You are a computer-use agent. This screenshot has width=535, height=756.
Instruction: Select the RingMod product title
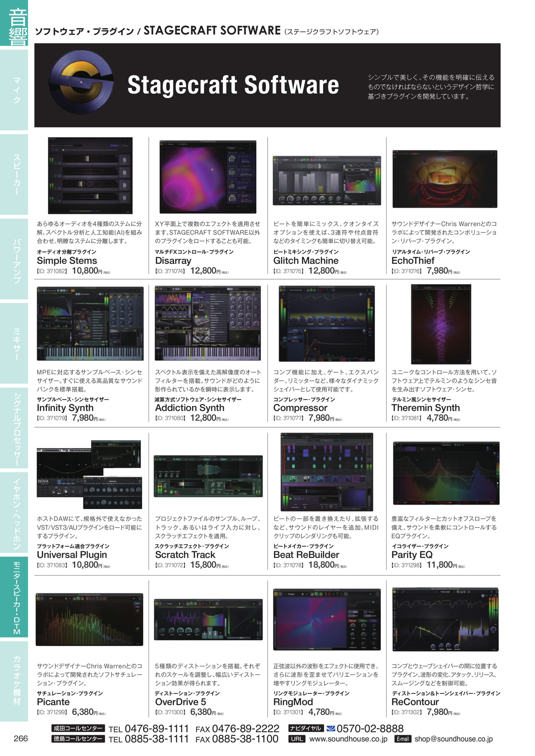[x=293, y=702]
